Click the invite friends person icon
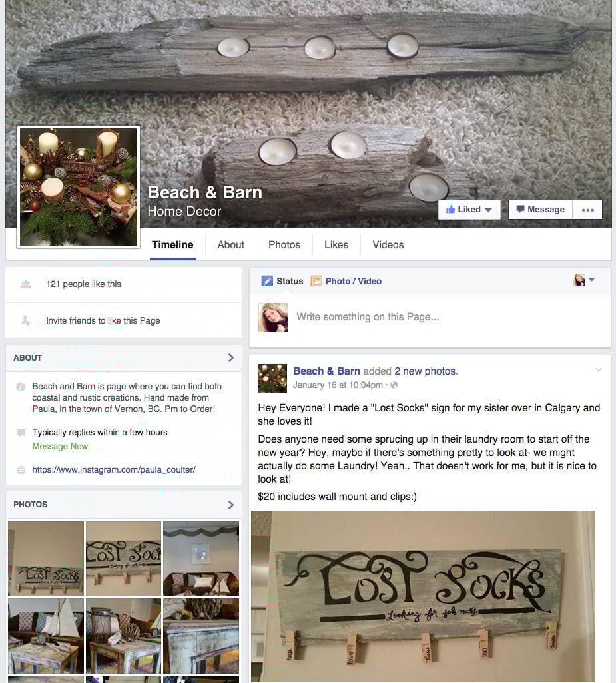 click(25, 321)
